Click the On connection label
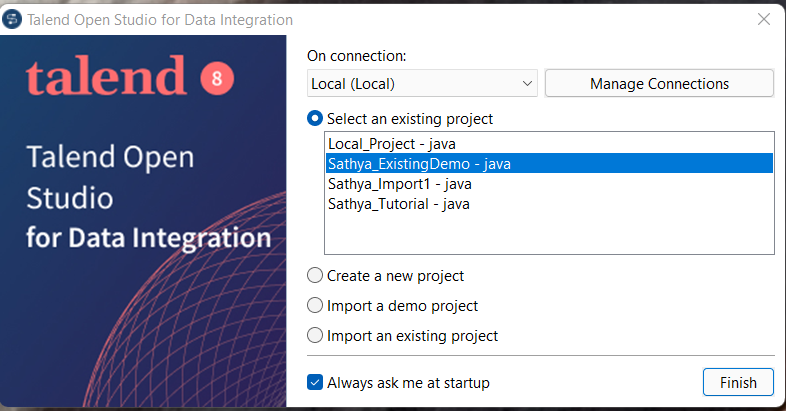Screen dimensions: 786x411 pos(358,56)
